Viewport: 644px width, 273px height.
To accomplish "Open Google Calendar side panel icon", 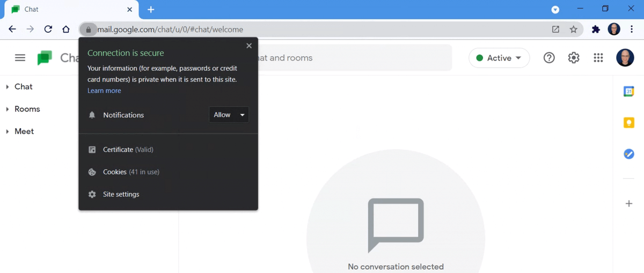I will (629, 92).
